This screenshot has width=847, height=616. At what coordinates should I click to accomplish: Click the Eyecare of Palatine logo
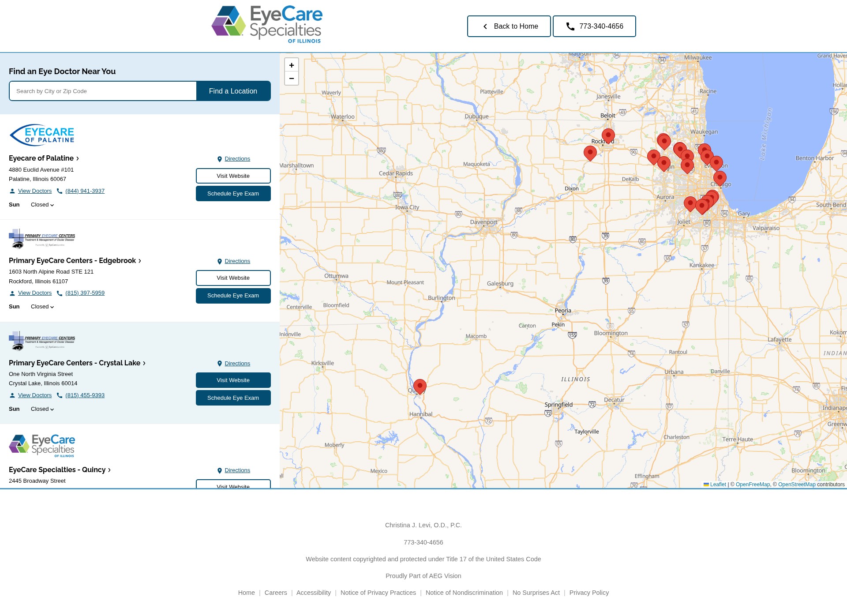pyautogui.click(x=42, y=135)
